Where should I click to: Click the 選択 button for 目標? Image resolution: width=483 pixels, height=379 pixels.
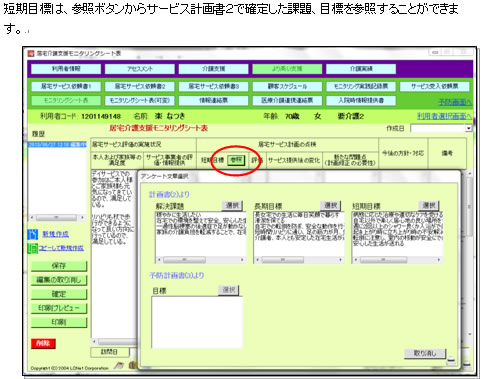click(229, 290)
